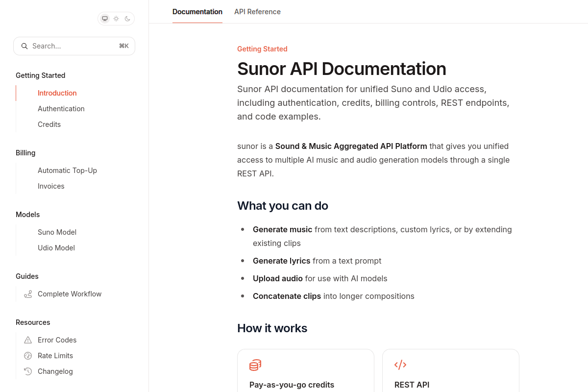Screen dimensions: 588x392
Task: Open the Error Codes page
Action: (57, 340)
